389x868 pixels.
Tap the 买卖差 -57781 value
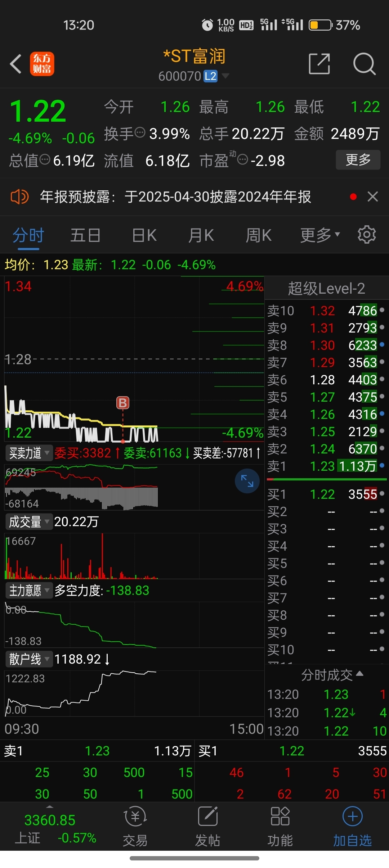click(227, 453)
